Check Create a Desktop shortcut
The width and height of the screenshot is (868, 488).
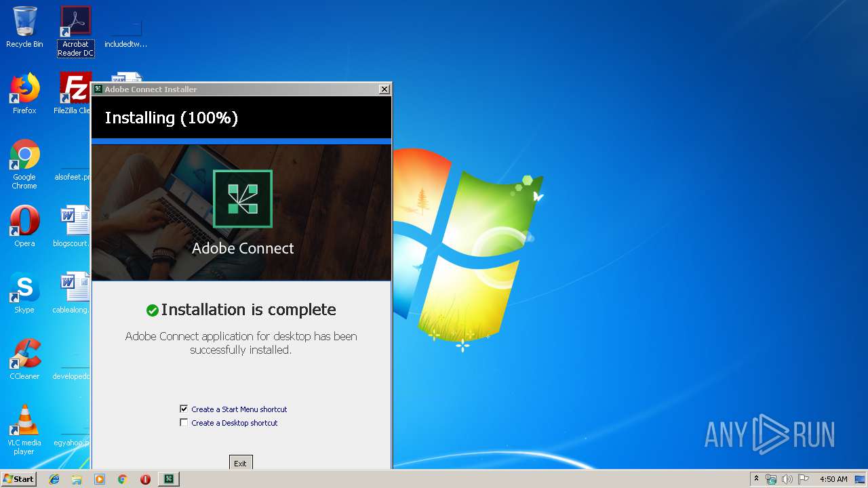tap(184, 422)
